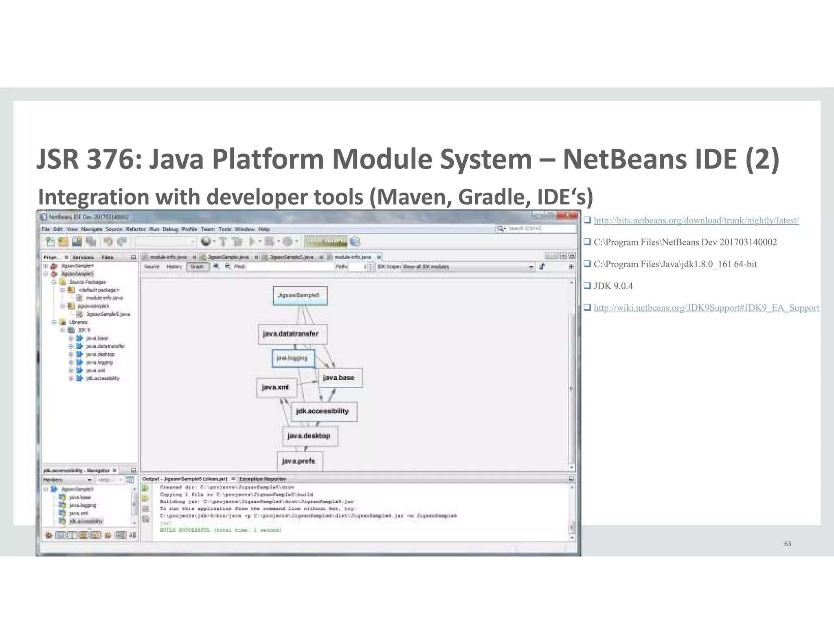Select the jdk.accessibility graph node
This screenshot has width=834, height=644.
[324, 412]
